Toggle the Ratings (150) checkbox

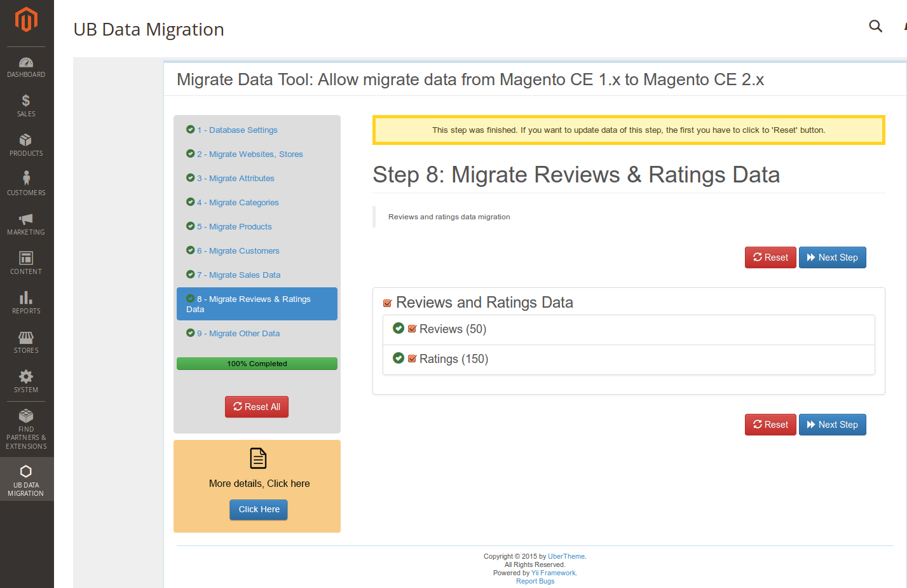click(x=412, y=359)
